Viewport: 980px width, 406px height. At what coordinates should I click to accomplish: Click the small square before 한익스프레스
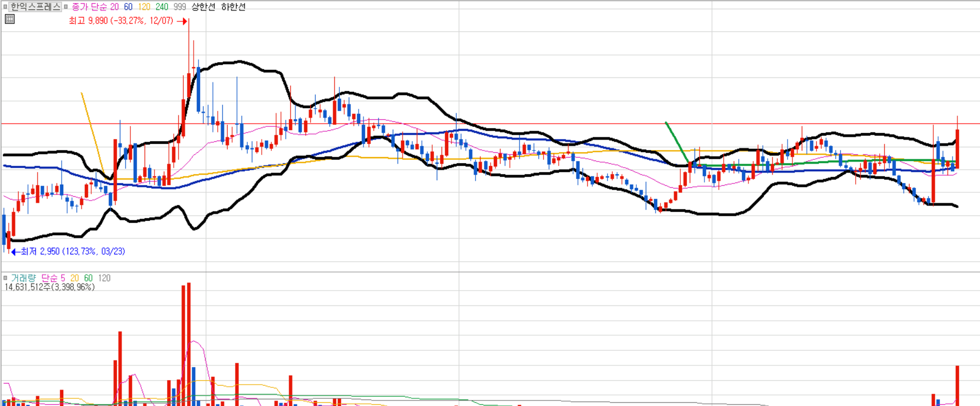coord(5,7)
